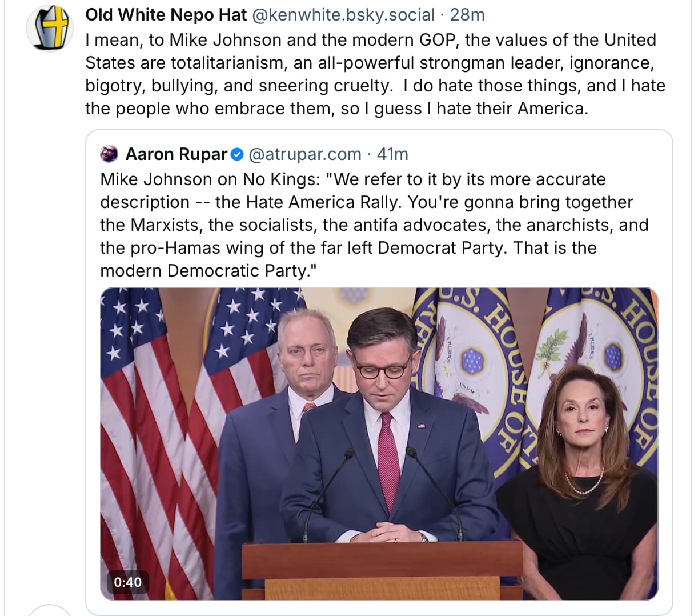The height and width of the screenshot is (616, 698).
Task: Click the man with glasses at the podium
Action: (381, 366)
